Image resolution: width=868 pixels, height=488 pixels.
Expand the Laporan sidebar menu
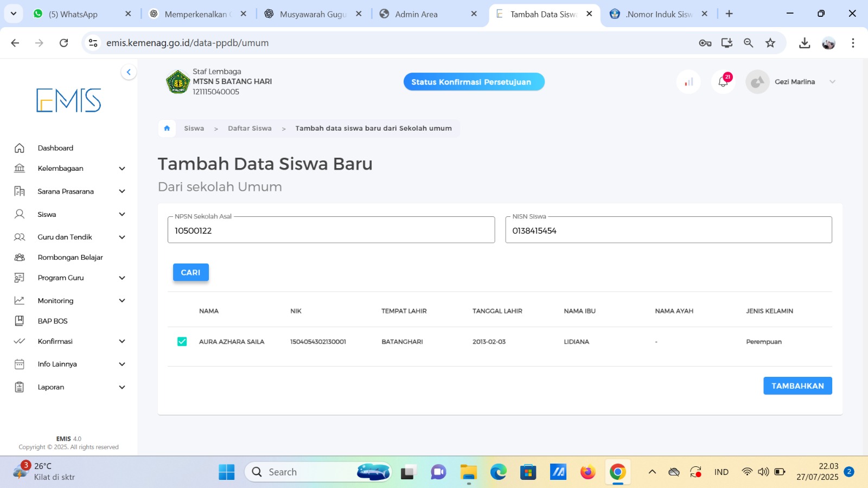(x=51, y=387)
